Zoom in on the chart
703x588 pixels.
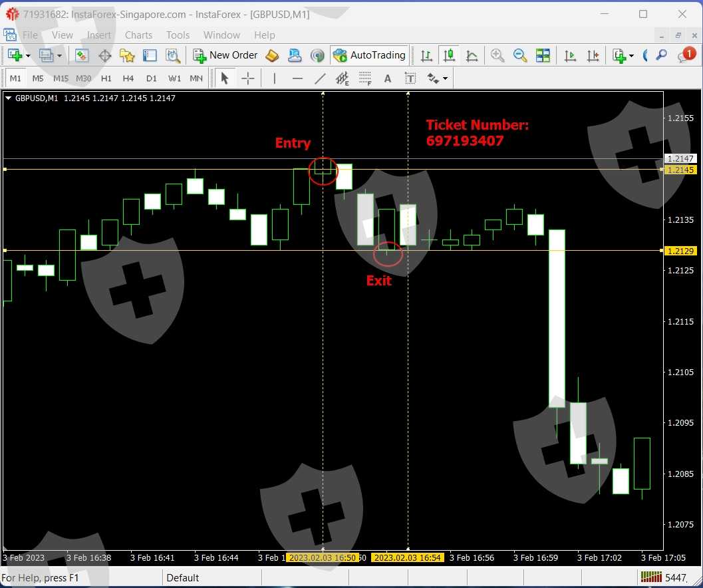(497, 56)
